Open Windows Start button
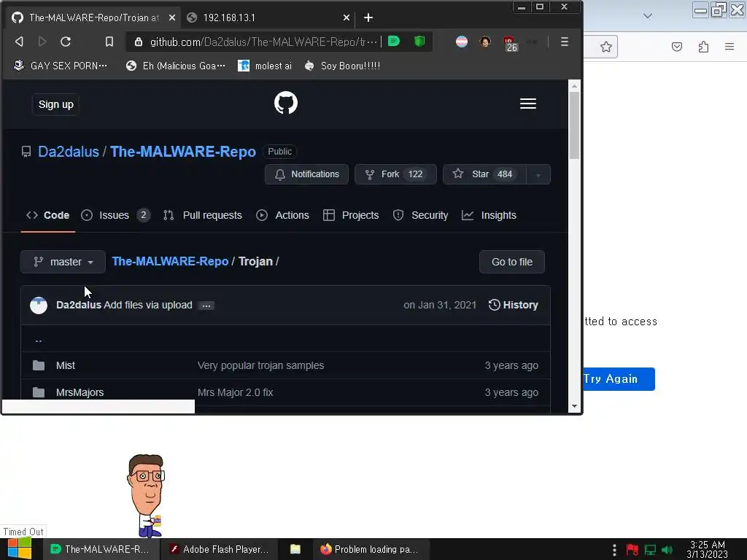This screenshot has height=560, width=747. 20,548
